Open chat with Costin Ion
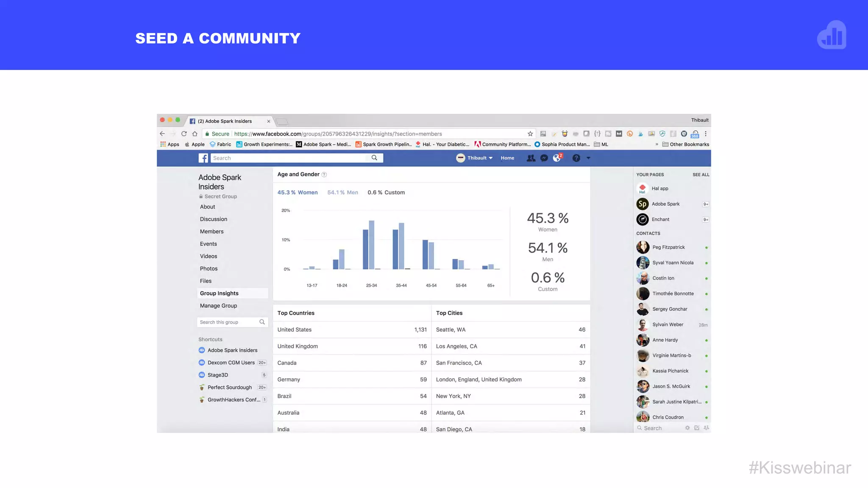This screenshot has width=868, height=488. (x=673, y=278)
